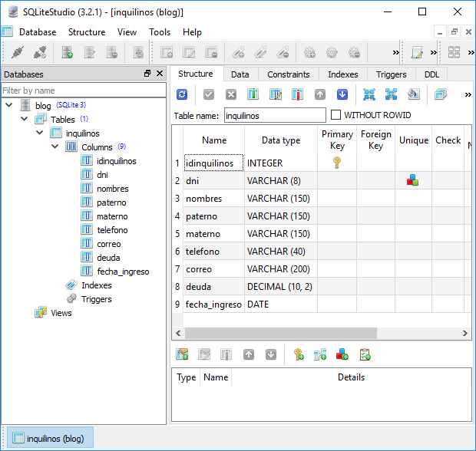Click the horizontal scrollbar in columns grid
Screen dimensions: 476x451
pos(281,333)
